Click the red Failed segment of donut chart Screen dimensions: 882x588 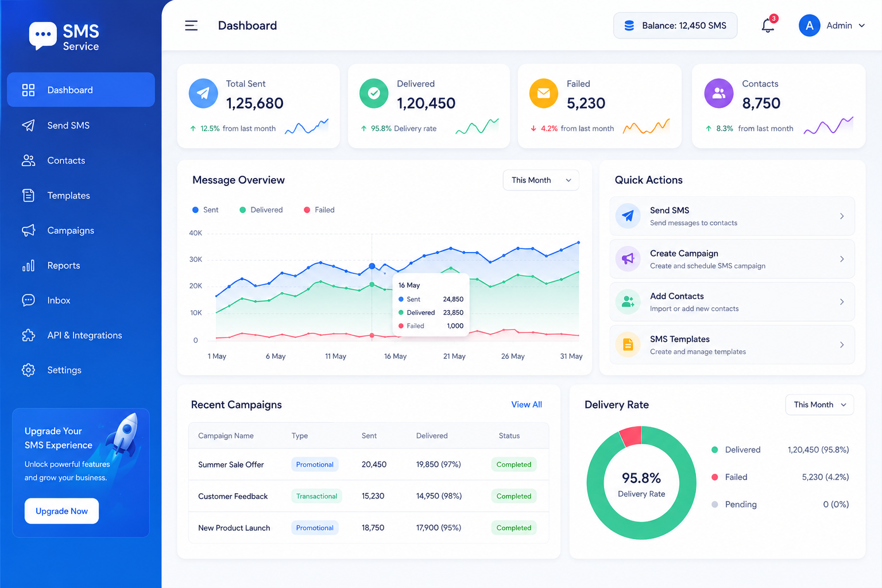[x=631, y=436]
